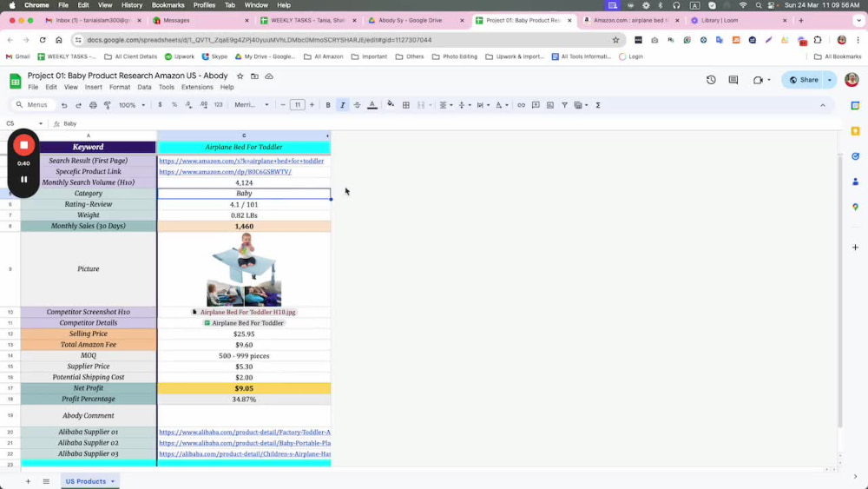Get add-ons with plus icon
Viewport: 868px width, 489px height.
click(855, 247)
